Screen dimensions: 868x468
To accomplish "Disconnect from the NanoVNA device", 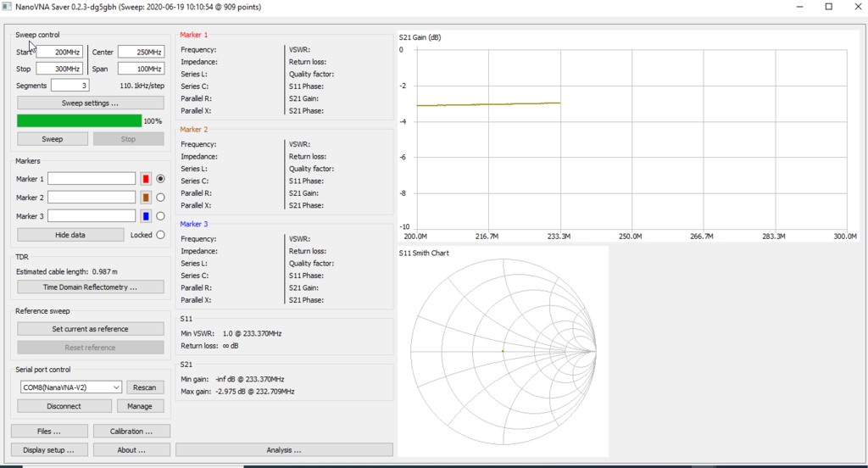I will coord(64,406).
